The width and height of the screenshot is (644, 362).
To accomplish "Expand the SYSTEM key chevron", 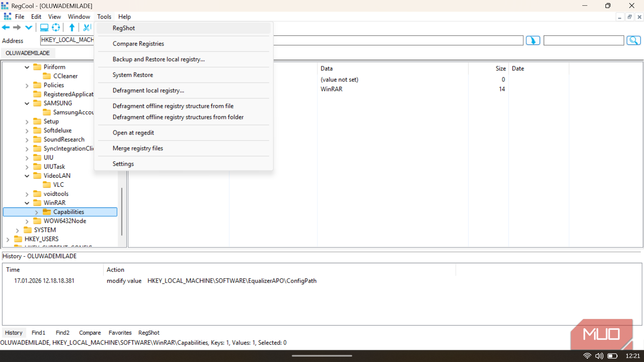I will pyautogui.click(x=17, y=230).
